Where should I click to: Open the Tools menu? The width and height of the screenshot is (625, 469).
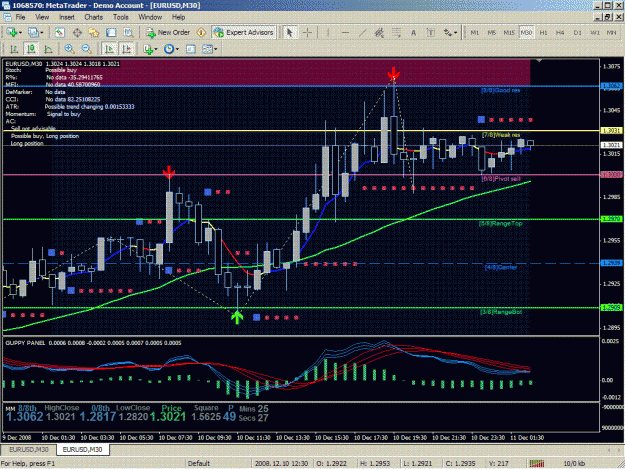coord(120,17)
